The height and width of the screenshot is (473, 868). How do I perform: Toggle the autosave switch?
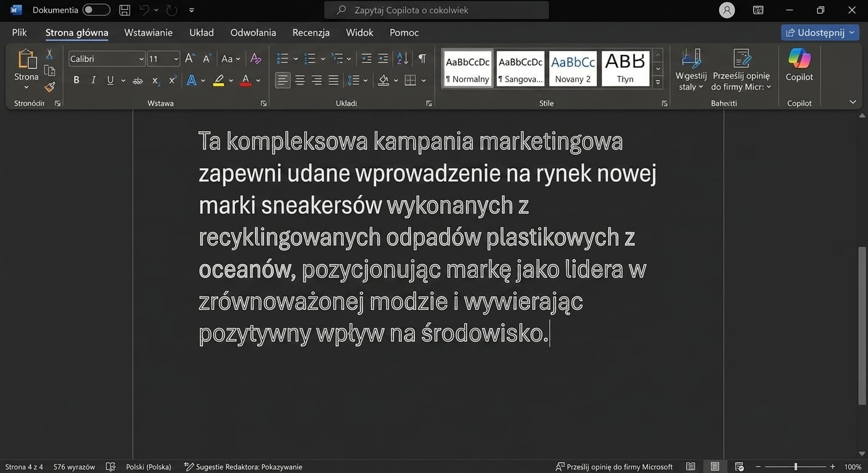96,10
